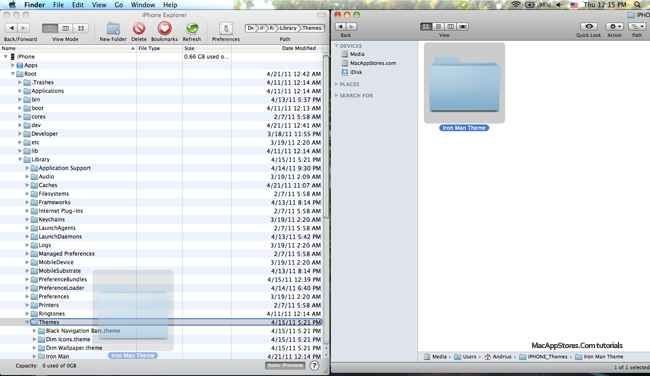Open the Apple menu
650x376 pixels.
12,5
